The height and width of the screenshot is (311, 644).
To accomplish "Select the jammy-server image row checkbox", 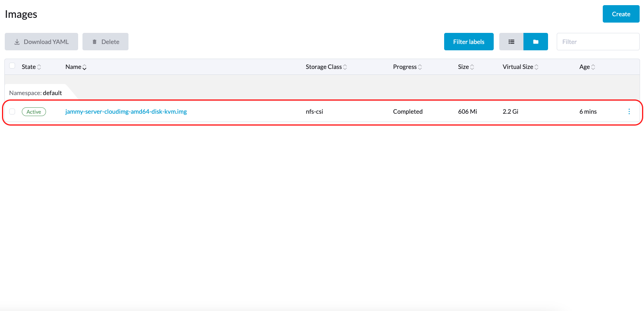I will [12, 112].
